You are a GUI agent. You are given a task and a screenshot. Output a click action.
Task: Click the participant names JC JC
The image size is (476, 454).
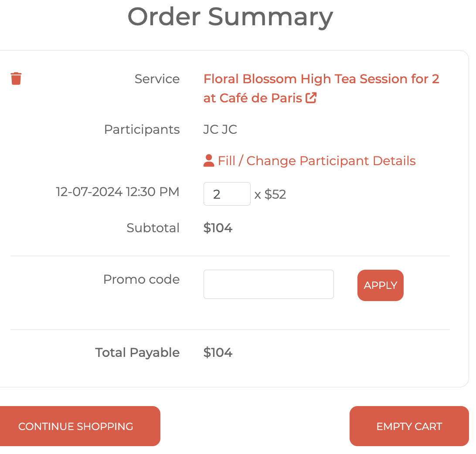pos(220,129)
